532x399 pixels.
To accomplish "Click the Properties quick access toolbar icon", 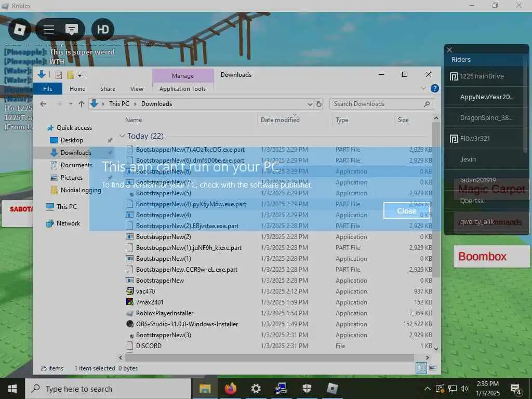I will (59, 75).
